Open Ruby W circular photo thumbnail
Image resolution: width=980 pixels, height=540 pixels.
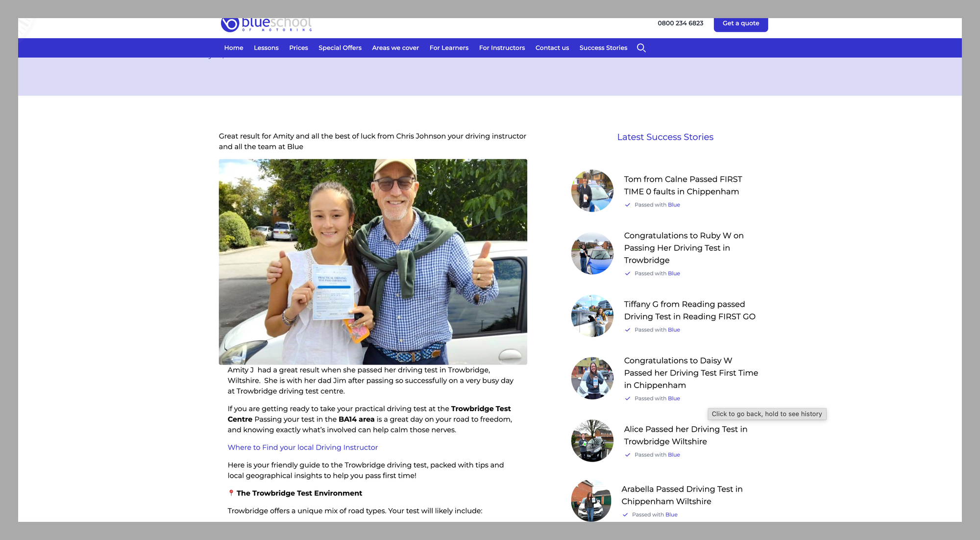pyautogui.click(x=592, y=253)
